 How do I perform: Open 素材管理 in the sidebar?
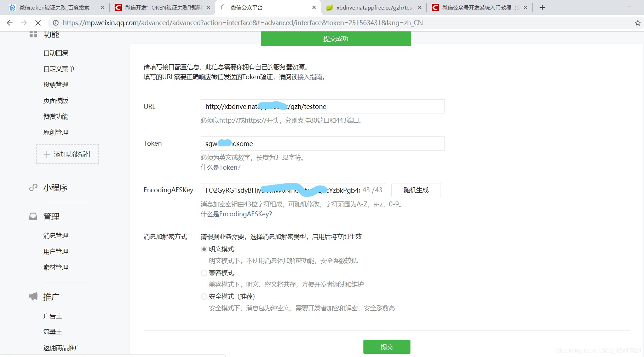click(56, 268)
